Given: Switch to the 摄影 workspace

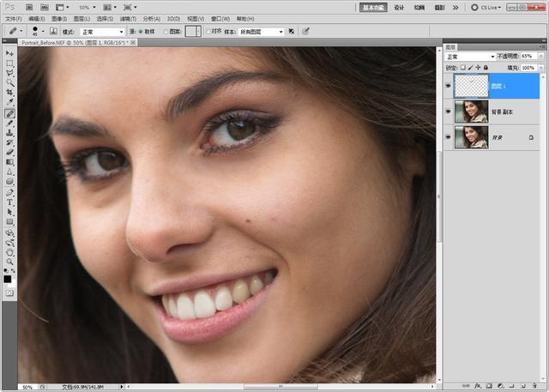Looking at the screenshot, I should (x=440, y=8).
